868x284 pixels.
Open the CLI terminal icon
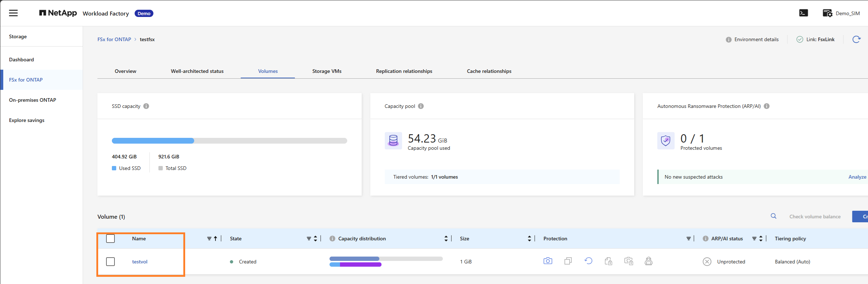803,13
